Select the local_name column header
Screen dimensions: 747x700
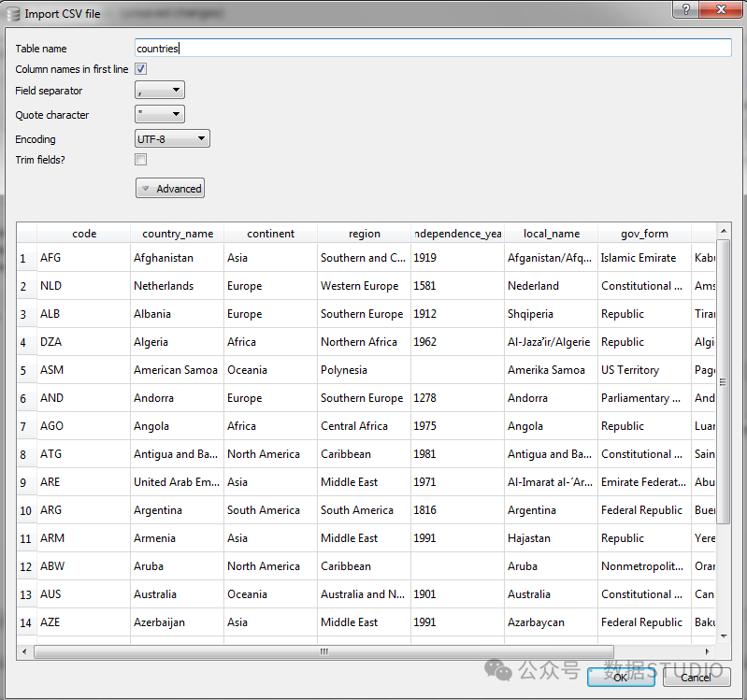click(x=552, y=234)
